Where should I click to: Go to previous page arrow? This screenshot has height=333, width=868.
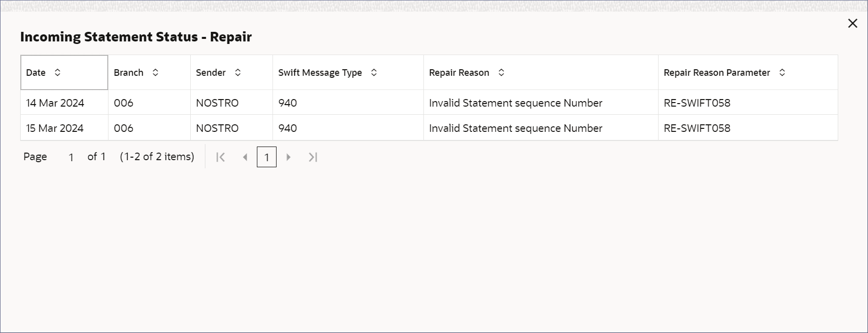pos(245,157)
